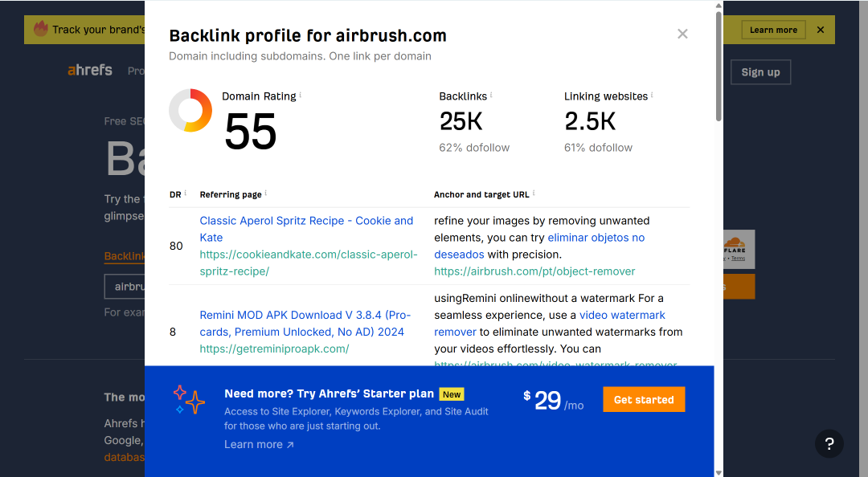Click the sparkle stars icon in promo
Image resolution: width=868 pixels, height=477 pixels.
[188, 400]
